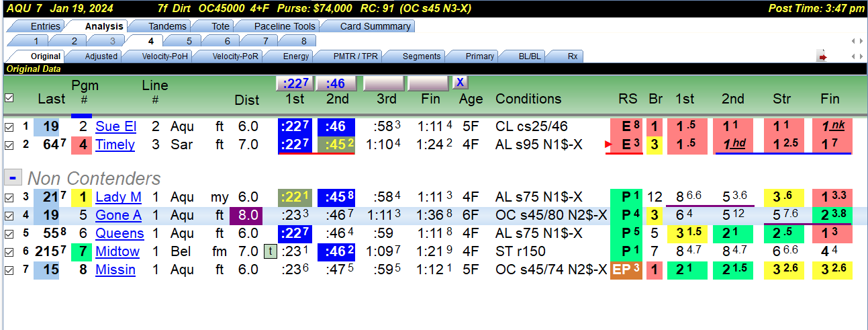868x330 pixels.
Task: Uncheck the Queens row checkbox
Action: [9, 233]
